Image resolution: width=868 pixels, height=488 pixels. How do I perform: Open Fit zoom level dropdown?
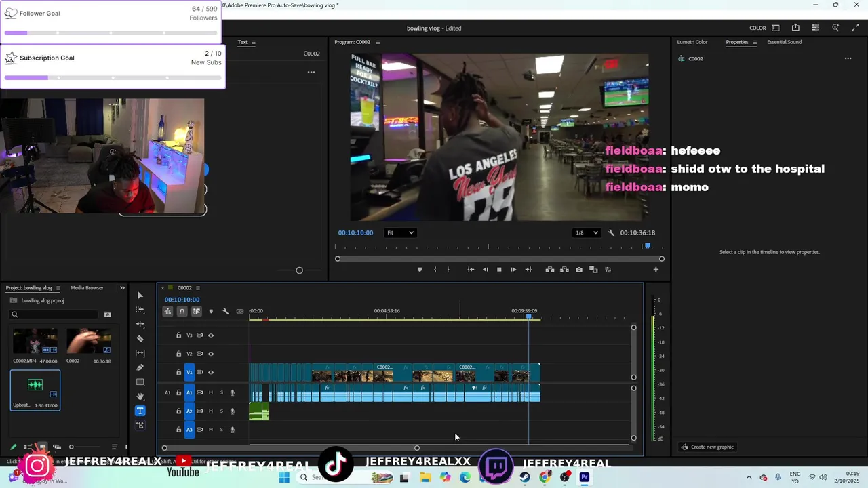point(399,232)
